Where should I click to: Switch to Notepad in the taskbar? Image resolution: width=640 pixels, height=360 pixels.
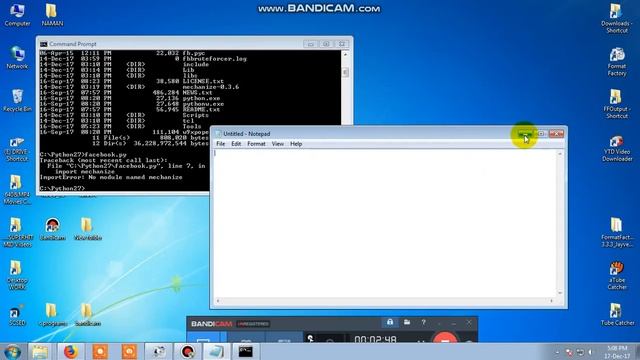[x=216, y=351]
